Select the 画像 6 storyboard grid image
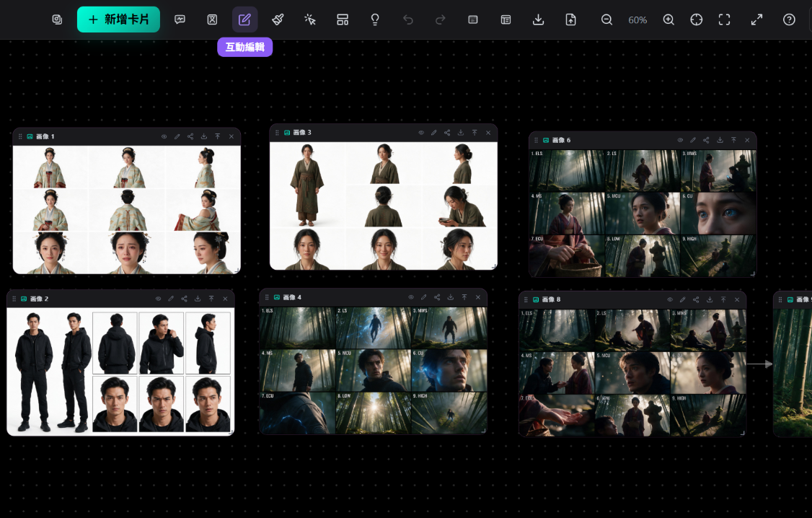This screenshot has height=518, width=812. [643, 213]
